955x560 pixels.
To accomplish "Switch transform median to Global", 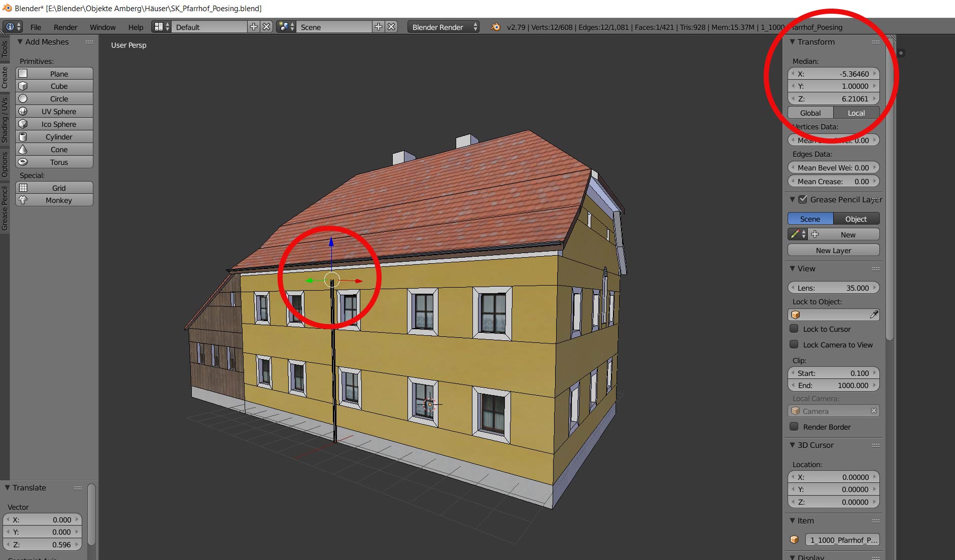I will (x=810, y=113).
